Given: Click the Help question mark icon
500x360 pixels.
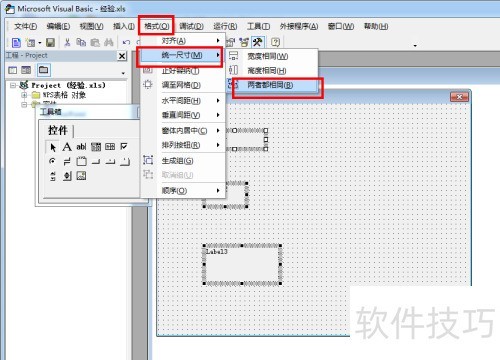Looking at the screenshot, I should pyautogui.click(x=275, y=42).
